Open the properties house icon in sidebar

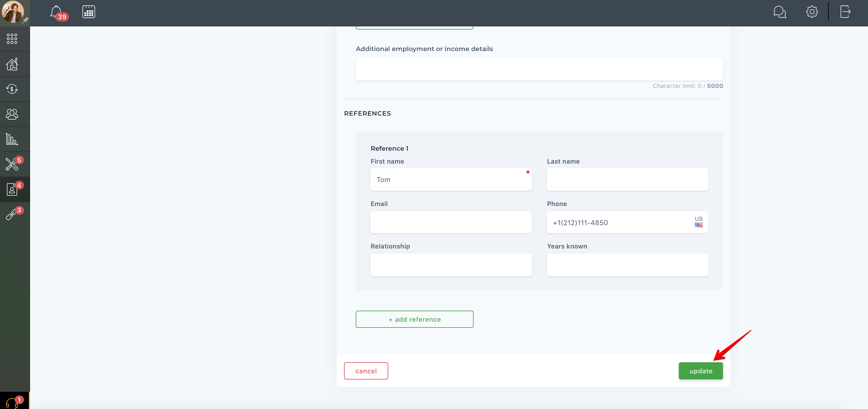pyautogui.click(x=12, y=64)
